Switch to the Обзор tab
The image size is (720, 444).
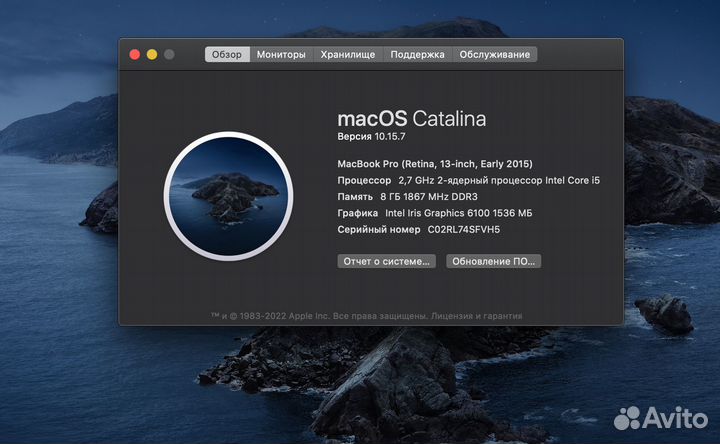227,54
